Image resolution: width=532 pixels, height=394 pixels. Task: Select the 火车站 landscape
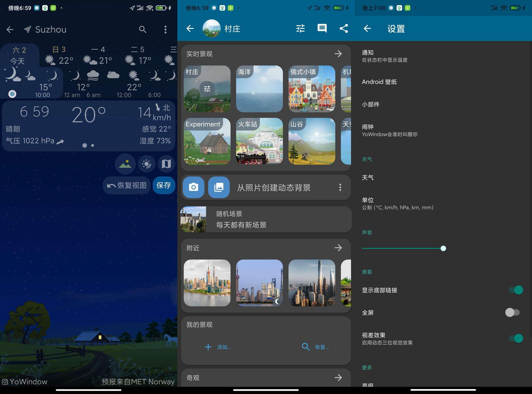point(259,141)
